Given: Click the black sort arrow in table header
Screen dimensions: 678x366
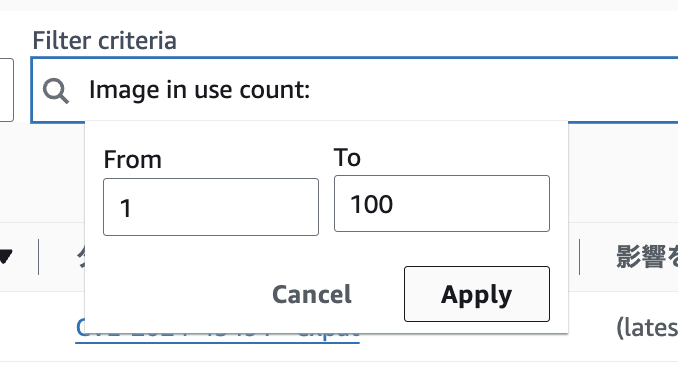Looking at the screenshot, I should pos(6,257).
